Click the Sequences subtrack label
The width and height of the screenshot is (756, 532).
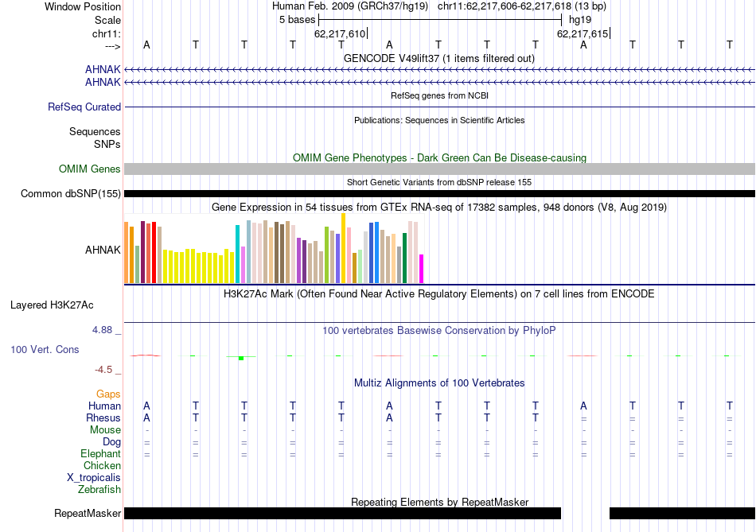point(95,131)
